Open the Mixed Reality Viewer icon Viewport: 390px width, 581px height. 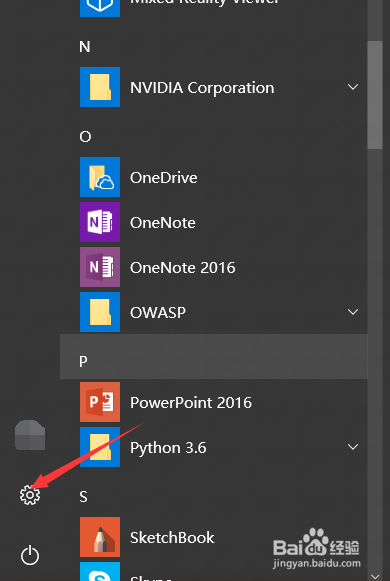point(100,8)
